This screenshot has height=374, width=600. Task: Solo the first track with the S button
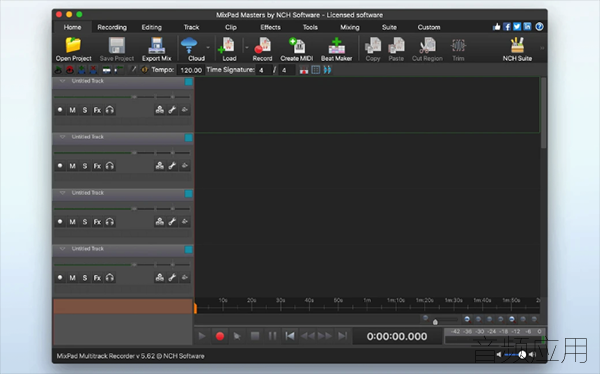click(85, 110)
